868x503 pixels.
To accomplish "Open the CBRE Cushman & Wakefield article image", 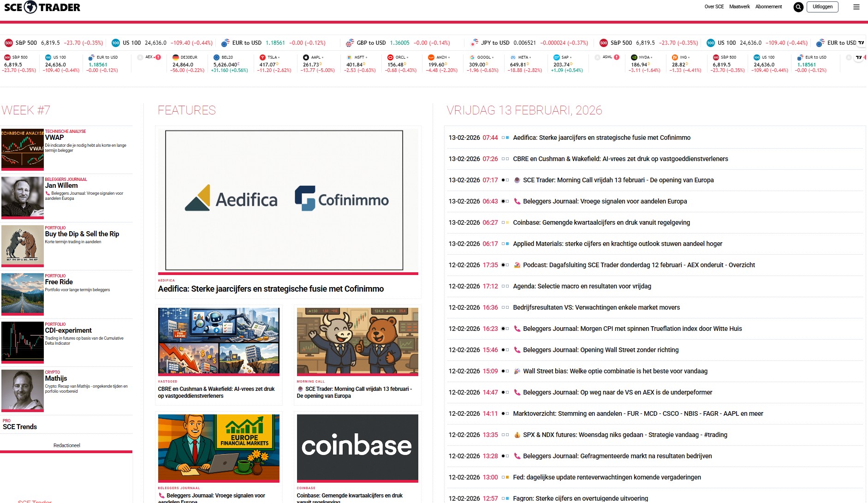I will coord(219,341).
